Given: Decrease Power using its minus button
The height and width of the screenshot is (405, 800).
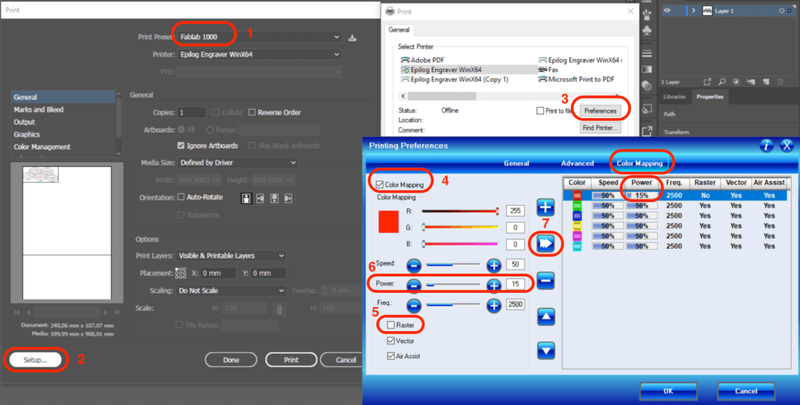Looking at the screenshot, I should coord(415,284).
